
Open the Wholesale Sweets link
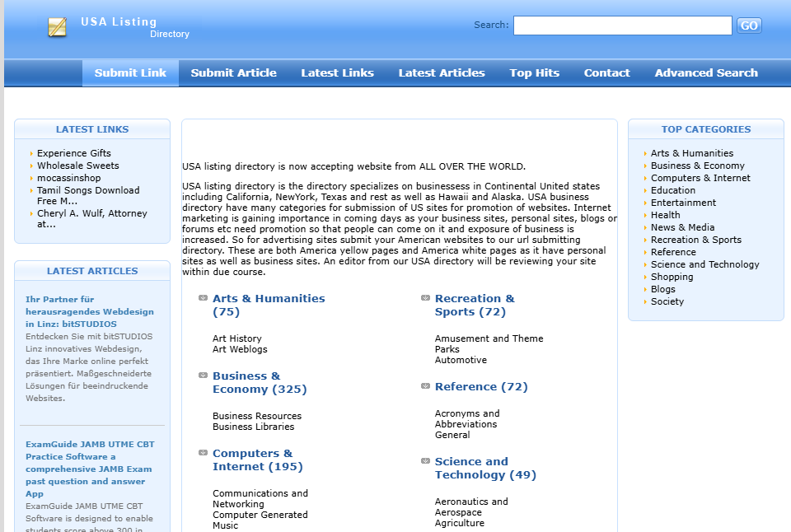tap(77, 166)
